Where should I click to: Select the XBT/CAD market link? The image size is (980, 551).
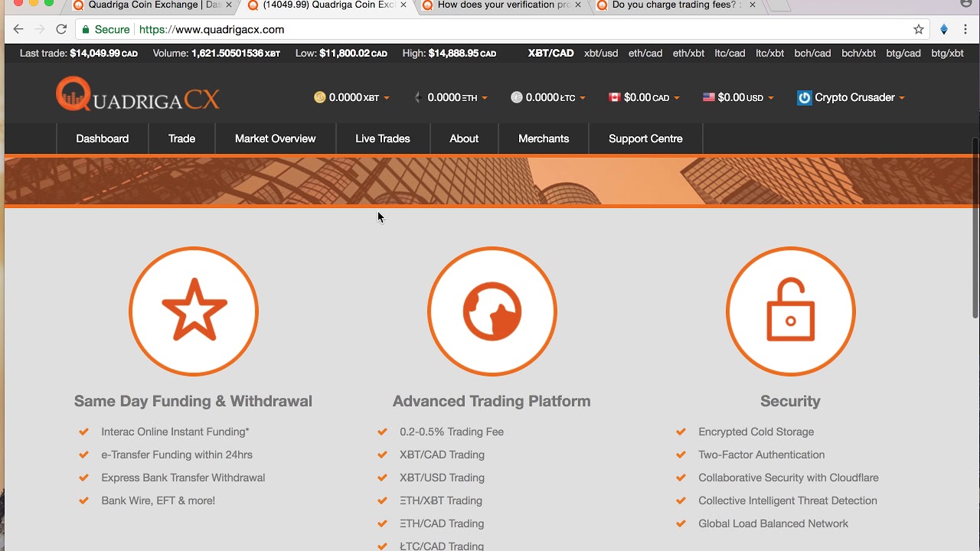(x=550, y=53)
